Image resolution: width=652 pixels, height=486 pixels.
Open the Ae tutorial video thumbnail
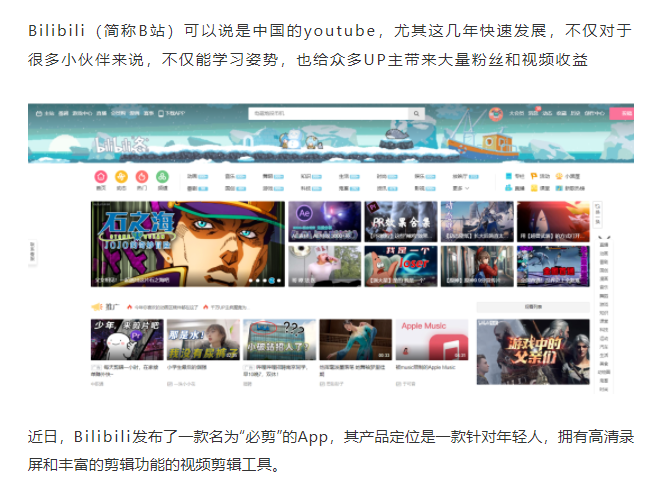(324, 222)
